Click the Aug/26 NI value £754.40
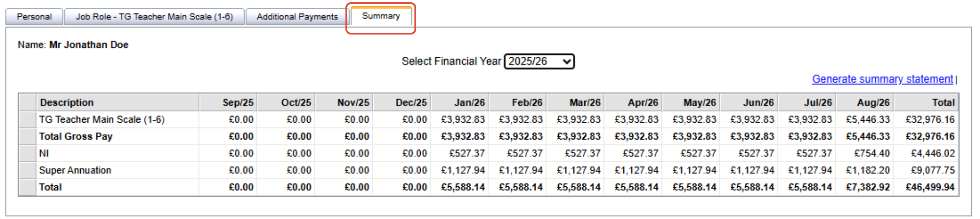Screen dimensions: 980x219 872,154
